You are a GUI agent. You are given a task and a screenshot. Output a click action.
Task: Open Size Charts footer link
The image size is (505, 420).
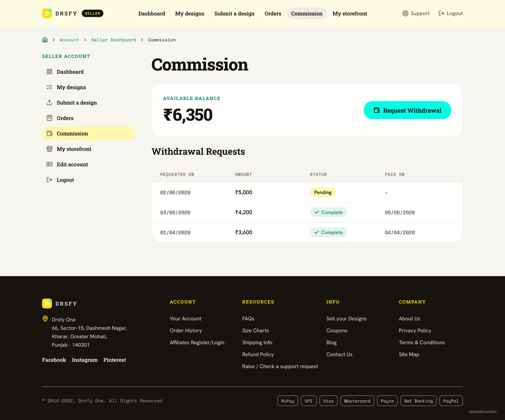pyautogui.click(x=255, y=331)
